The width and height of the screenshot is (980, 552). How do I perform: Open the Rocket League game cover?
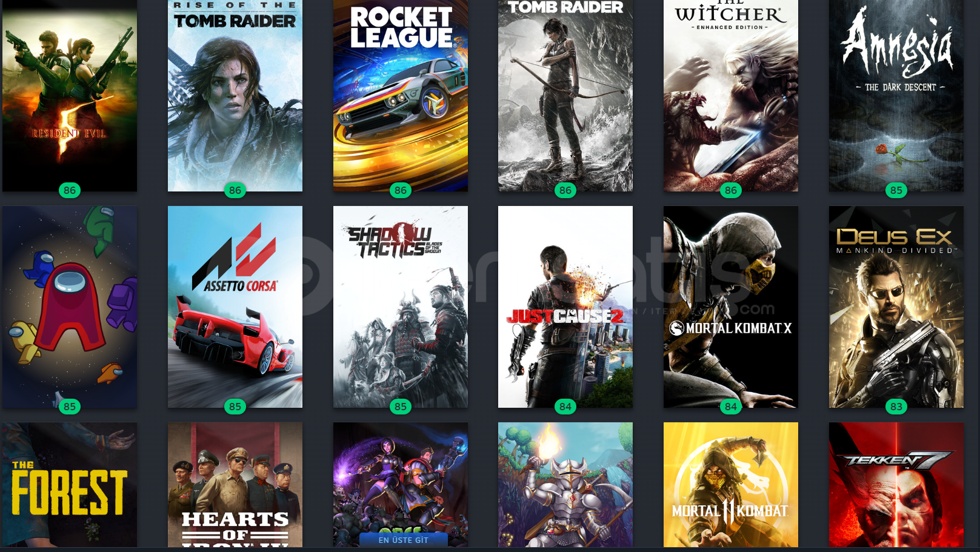pyautogui.click(x=401, y=96)
